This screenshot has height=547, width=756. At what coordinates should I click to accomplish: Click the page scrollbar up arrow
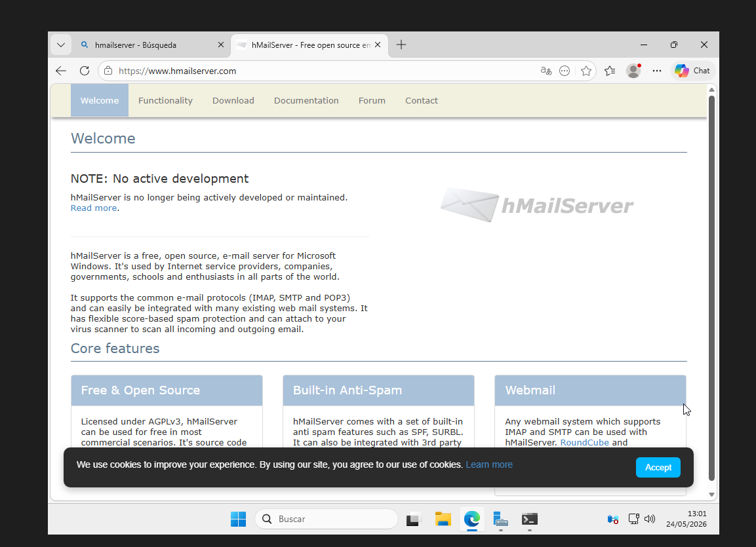pos(711,90)
